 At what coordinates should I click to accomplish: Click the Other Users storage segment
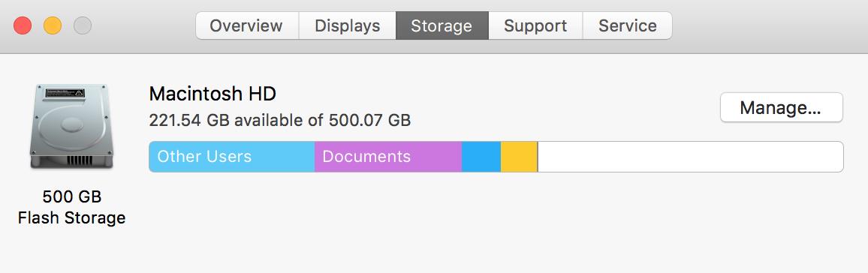232,157
